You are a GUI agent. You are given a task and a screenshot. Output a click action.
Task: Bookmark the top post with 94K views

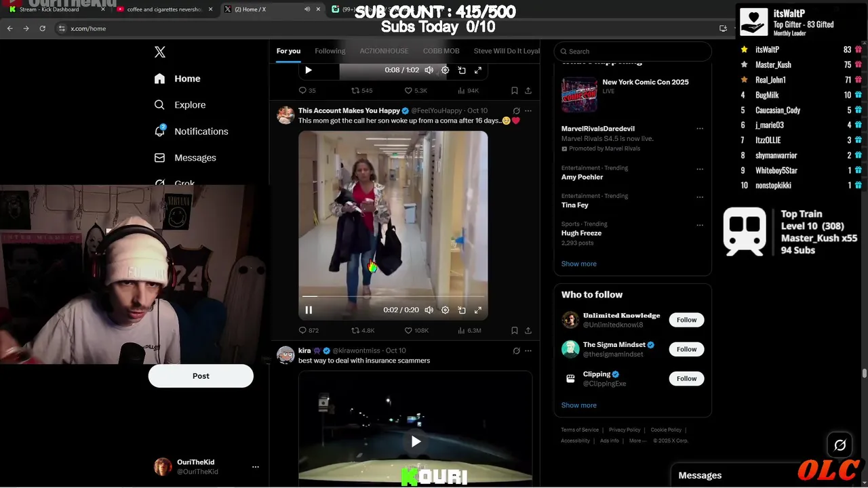(x=515, y=91)
